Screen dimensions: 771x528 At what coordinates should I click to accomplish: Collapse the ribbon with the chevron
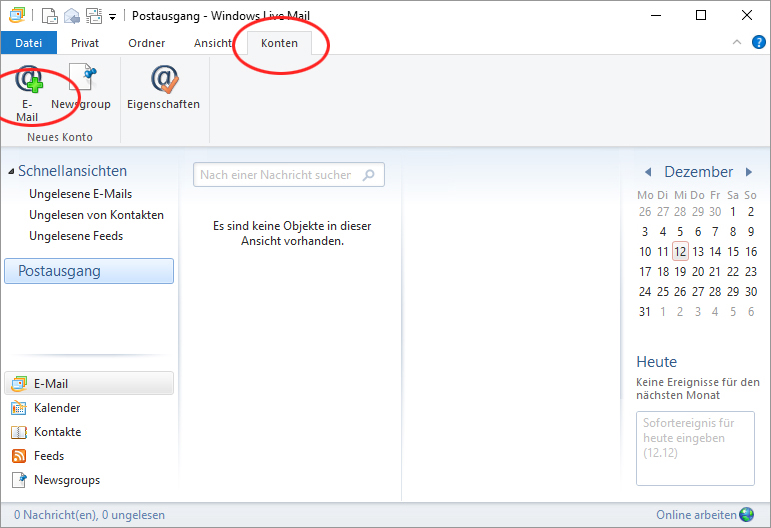tap(738, 43)
